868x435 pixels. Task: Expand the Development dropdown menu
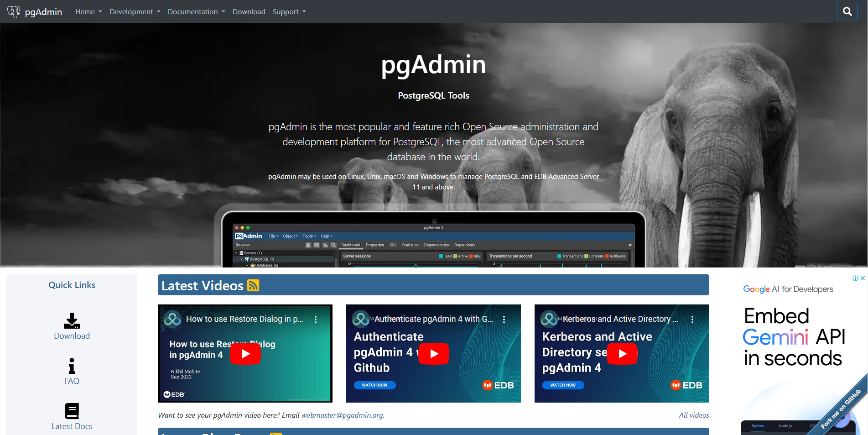135,11
